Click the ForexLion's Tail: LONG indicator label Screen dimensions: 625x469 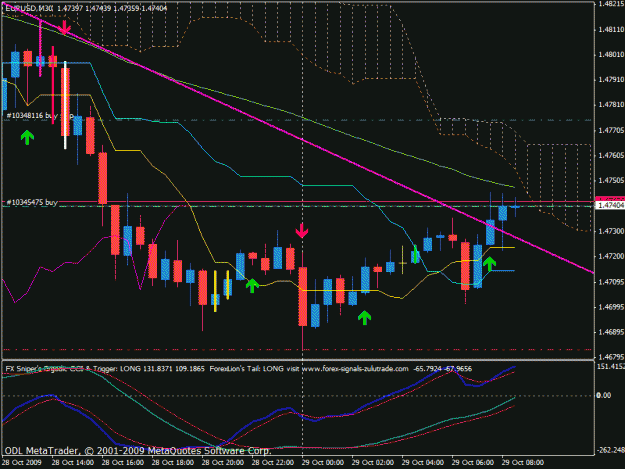[x=246, y=369]
